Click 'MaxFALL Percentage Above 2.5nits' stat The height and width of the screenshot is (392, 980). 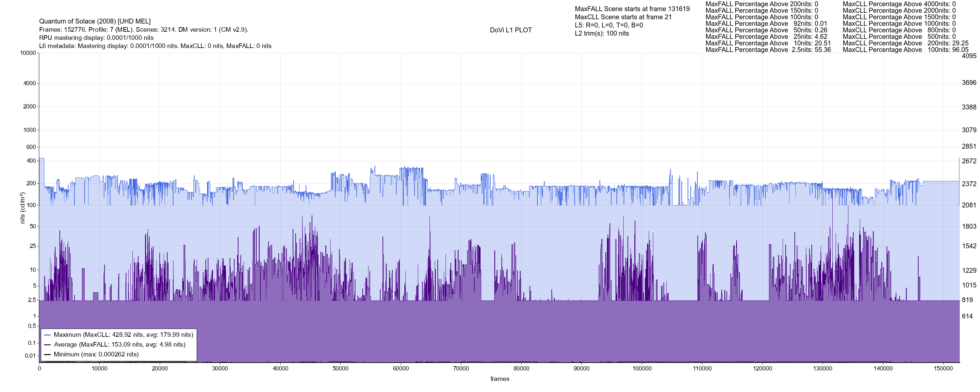pyautogui.click(x=768, y=50)
